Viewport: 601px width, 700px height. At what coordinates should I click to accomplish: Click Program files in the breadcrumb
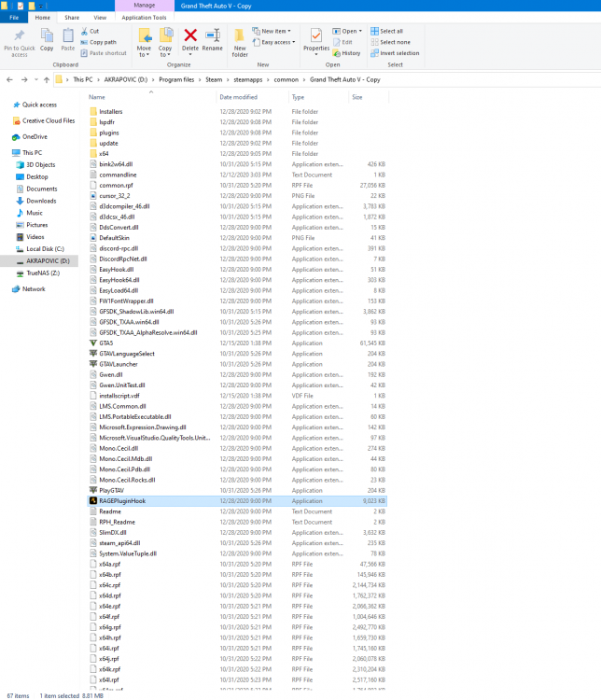(176, 79)
